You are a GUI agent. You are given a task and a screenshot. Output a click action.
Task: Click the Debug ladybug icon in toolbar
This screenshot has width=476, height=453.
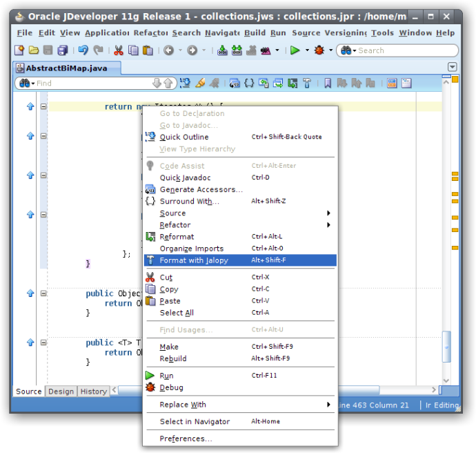[319, 50]
